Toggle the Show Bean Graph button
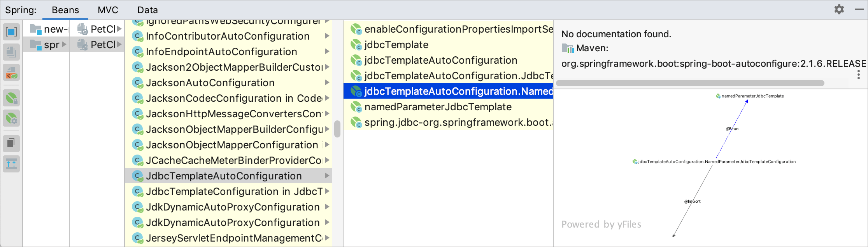Viewport: 868px width, 247px height. click(11, 164)
